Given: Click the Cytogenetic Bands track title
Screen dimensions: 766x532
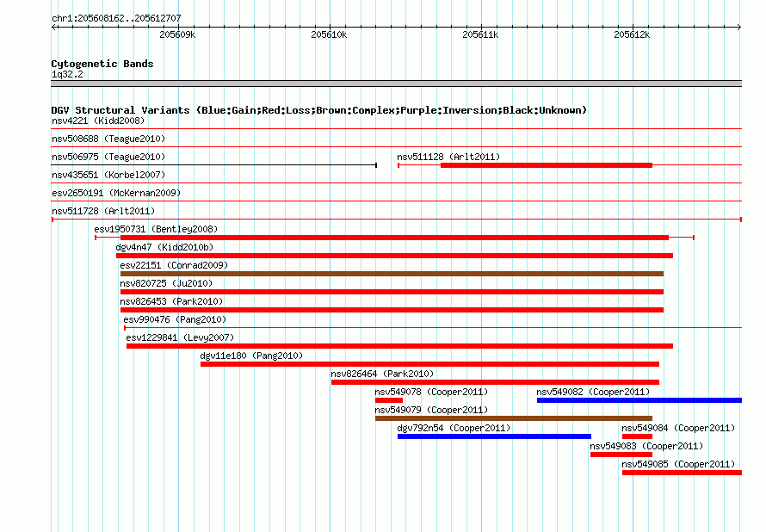Looking at the screenshot, I should click(x=102, y=64).
